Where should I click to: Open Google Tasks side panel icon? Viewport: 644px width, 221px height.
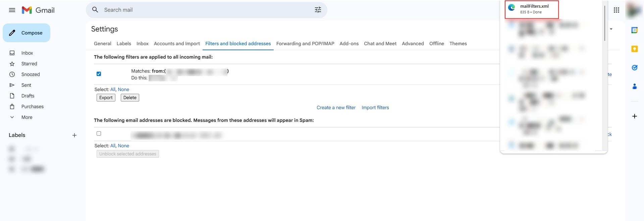pyautogui.click(x=634, y=68)
